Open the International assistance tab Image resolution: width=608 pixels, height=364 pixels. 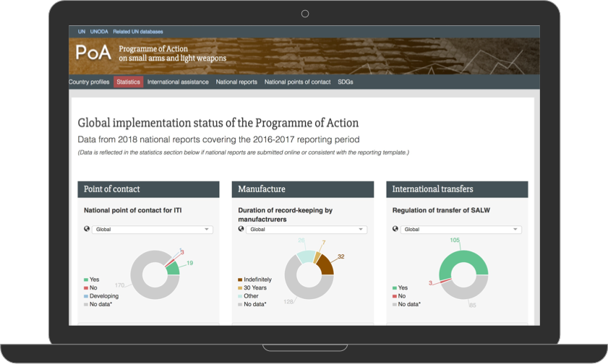178,82
